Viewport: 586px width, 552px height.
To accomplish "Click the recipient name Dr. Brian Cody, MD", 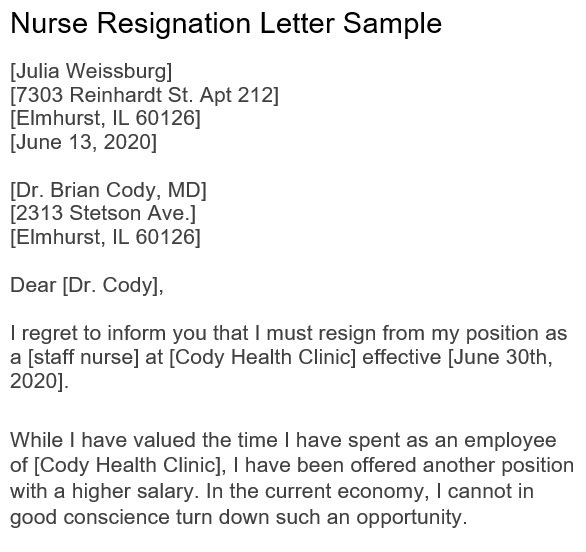I will [x=108, y=190].
